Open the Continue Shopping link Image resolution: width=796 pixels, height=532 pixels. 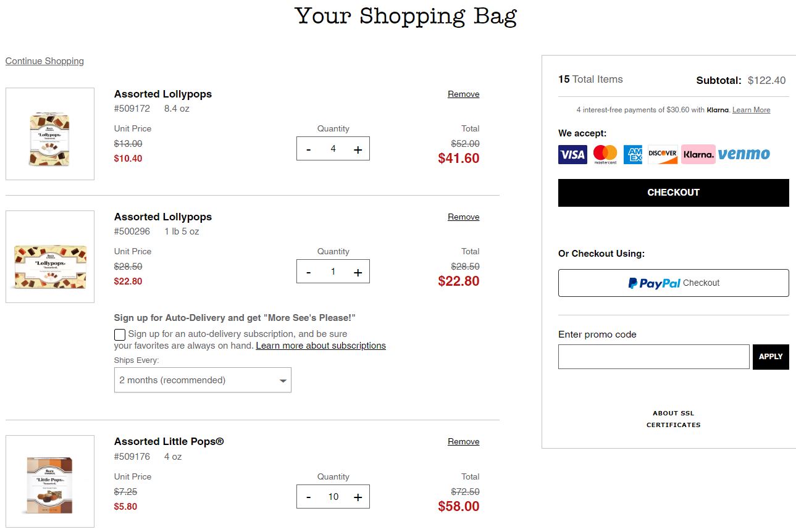(x=44, y=61)
